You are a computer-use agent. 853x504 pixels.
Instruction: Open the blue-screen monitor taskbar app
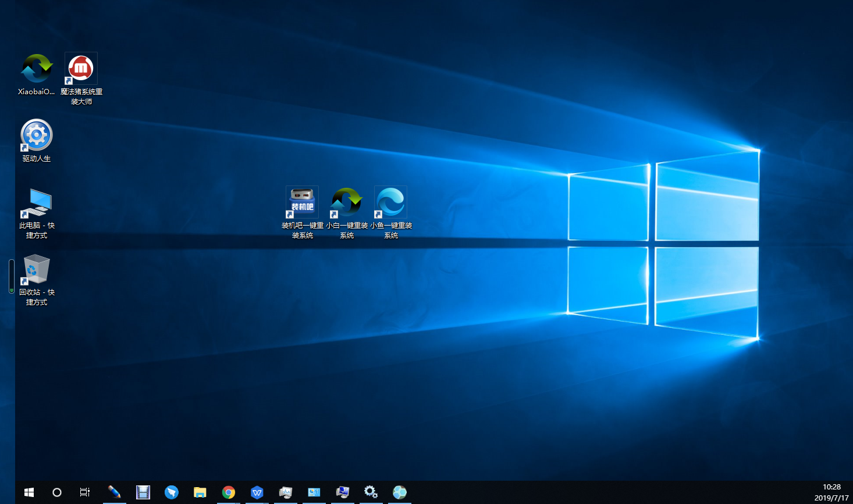(x=342, y=492)
